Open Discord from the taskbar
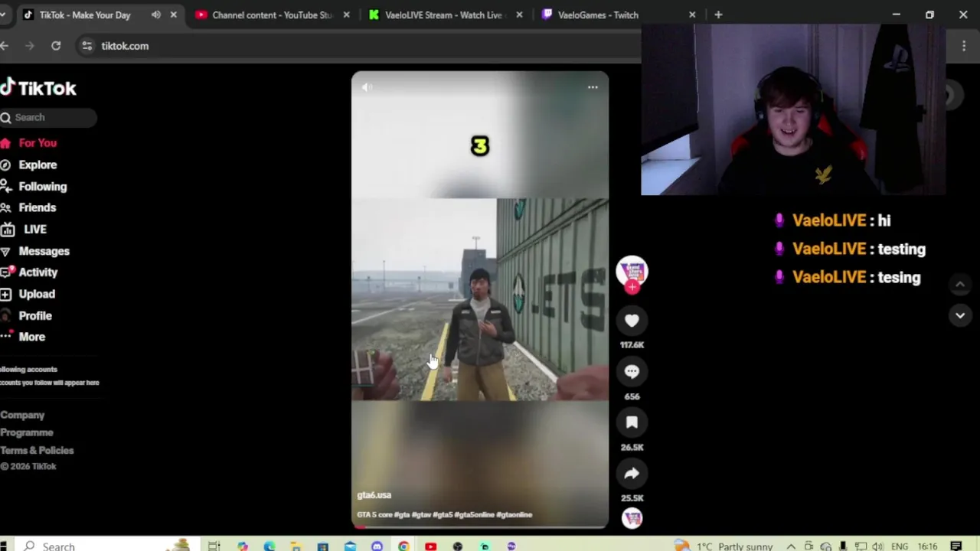 pyautogui.click(x=377, y=546)
